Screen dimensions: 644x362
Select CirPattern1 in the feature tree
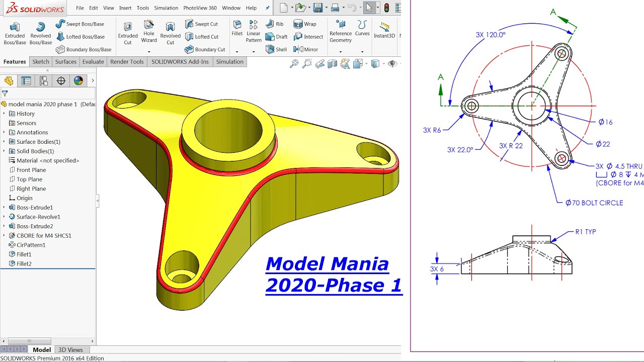click(x=27, y=245)
